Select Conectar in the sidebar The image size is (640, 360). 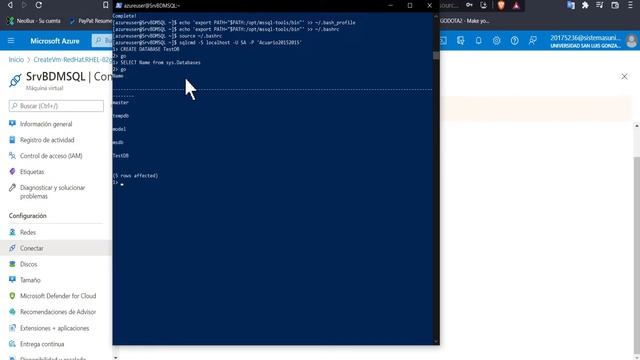click(x=56, y=248)
